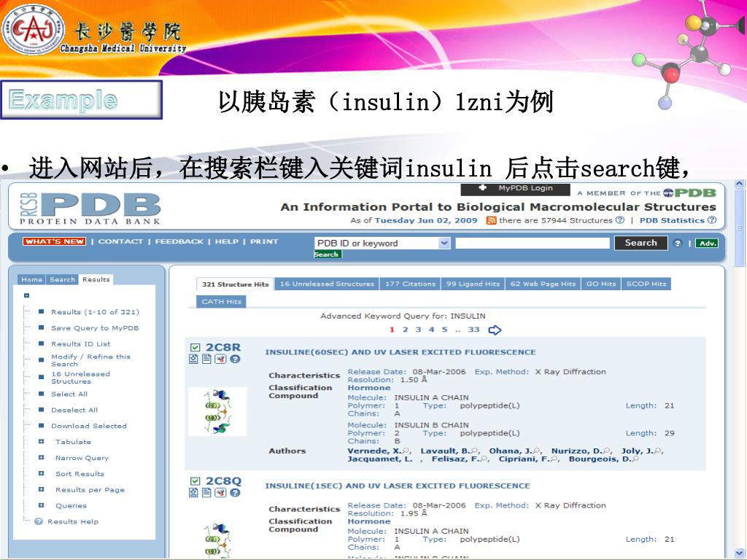
Task: Collapse the top-level results tree
Action: pyautogui.click(x=27, y=295)
